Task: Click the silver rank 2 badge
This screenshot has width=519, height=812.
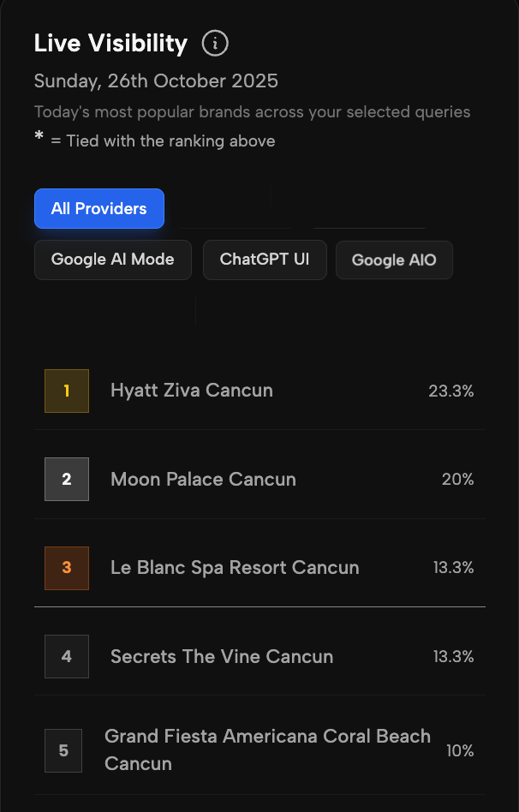Action: point(66,479)
